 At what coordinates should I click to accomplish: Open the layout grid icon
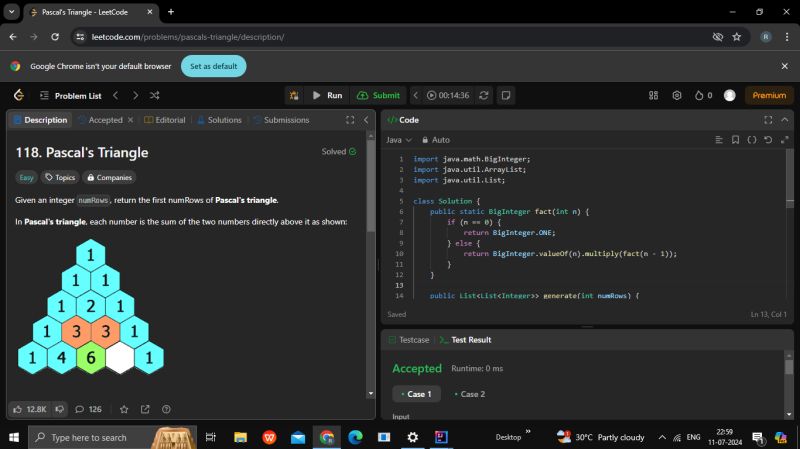[654, 95]
